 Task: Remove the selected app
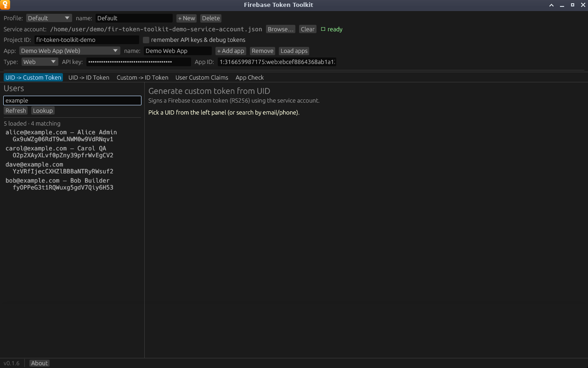point(263,51)
